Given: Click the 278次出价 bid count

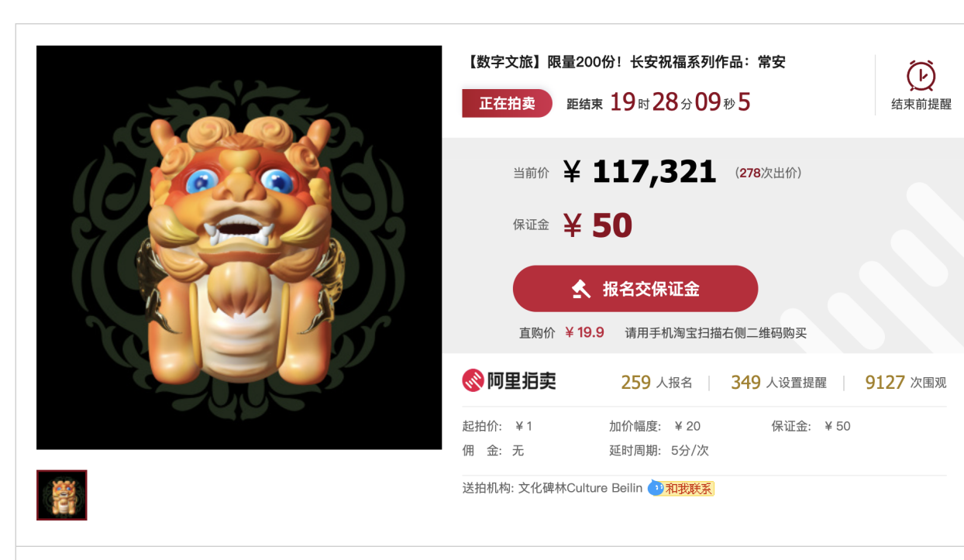Looking at the screenshot, I should [x=768, y=173].
